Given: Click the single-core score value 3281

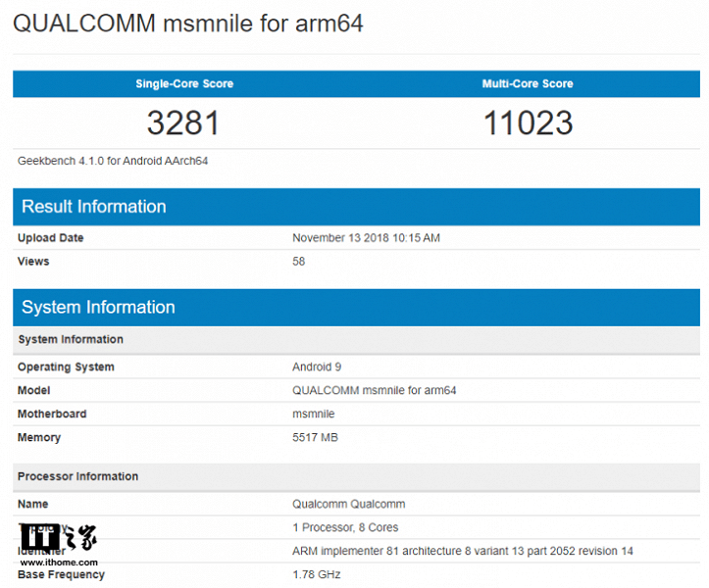Looking at the screenshot, I should 183,122.
